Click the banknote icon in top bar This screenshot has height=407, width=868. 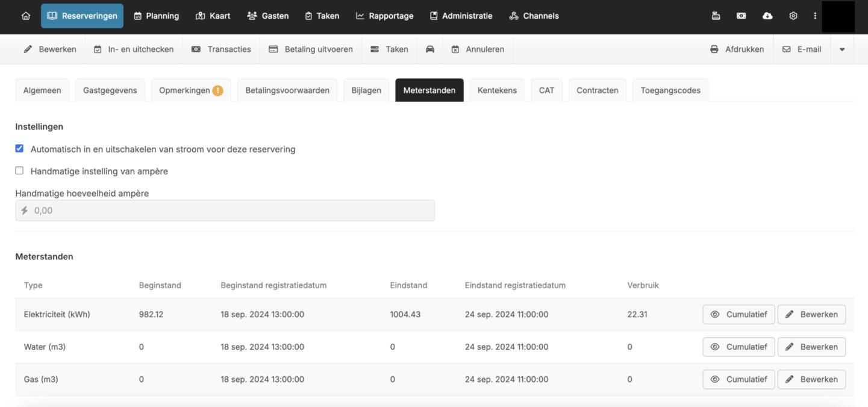point(742,16)
